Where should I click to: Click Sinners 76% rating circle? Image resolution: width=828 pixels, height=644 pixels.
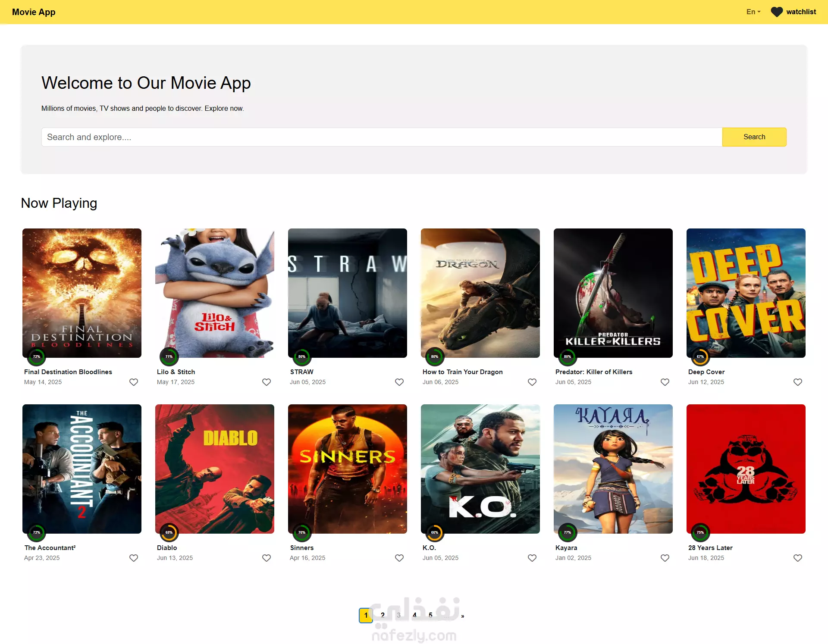click(302, 532)
